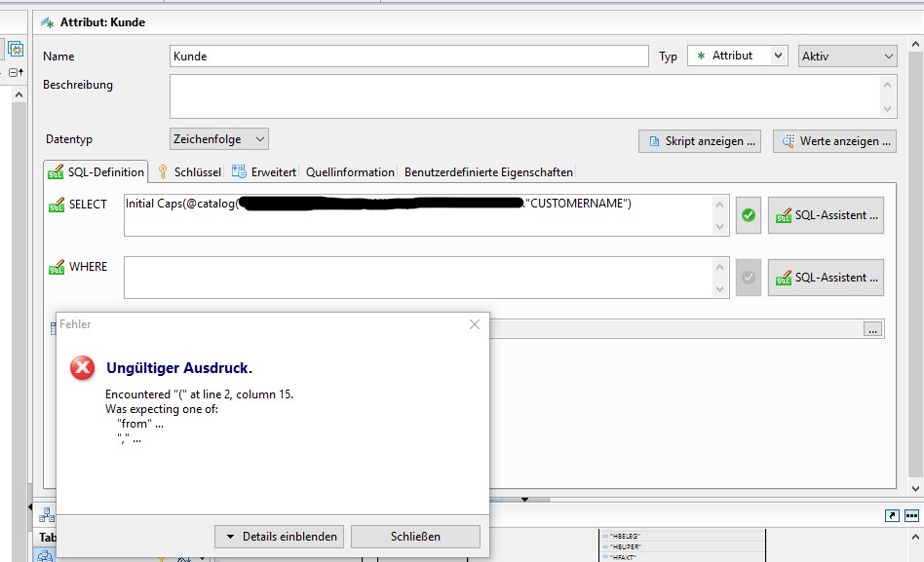924x562 pixels.
Task: Click the red error icon in dialog
Action: 83,368
